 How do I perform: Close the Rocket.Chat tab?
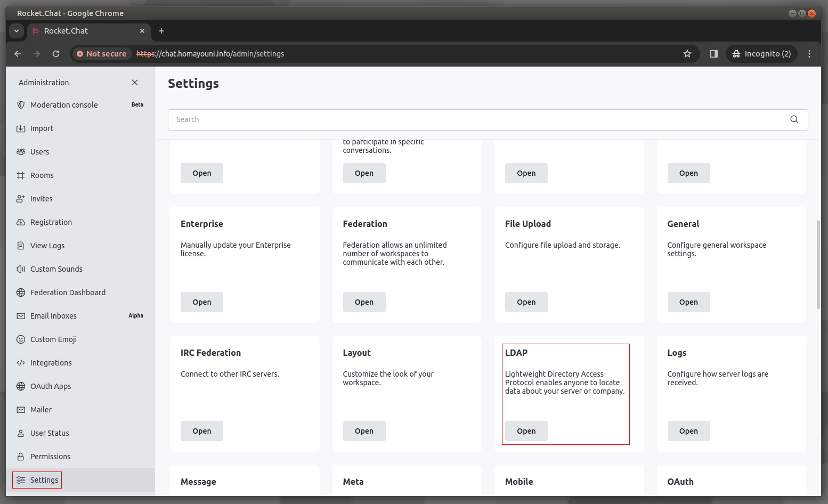[142, 31]
